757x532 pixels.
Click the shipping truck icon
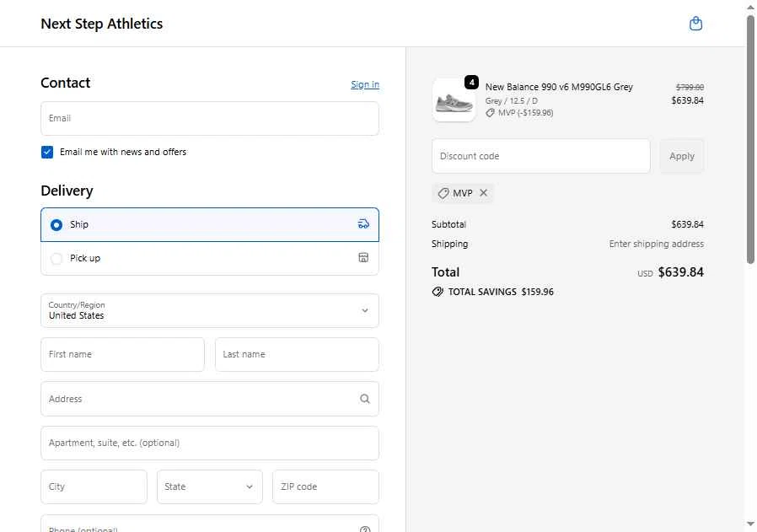[363, 224]
